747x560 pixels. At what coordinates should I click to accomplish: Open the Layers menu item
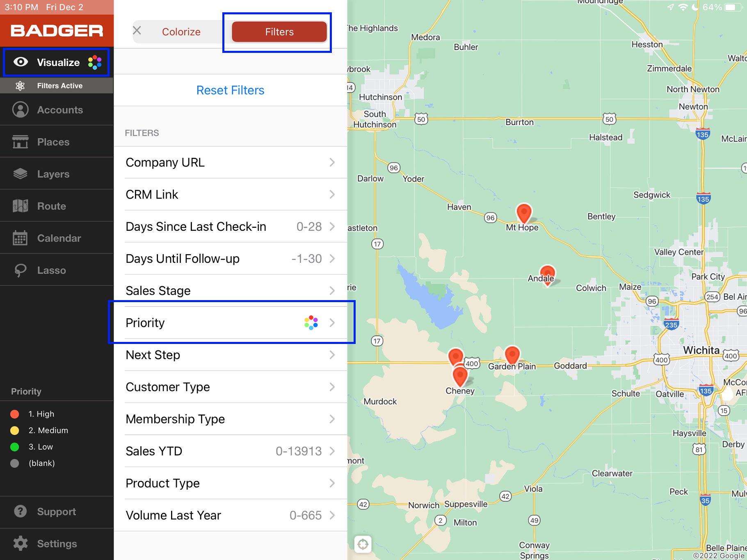pyautogui.click(x=57, y=174)
